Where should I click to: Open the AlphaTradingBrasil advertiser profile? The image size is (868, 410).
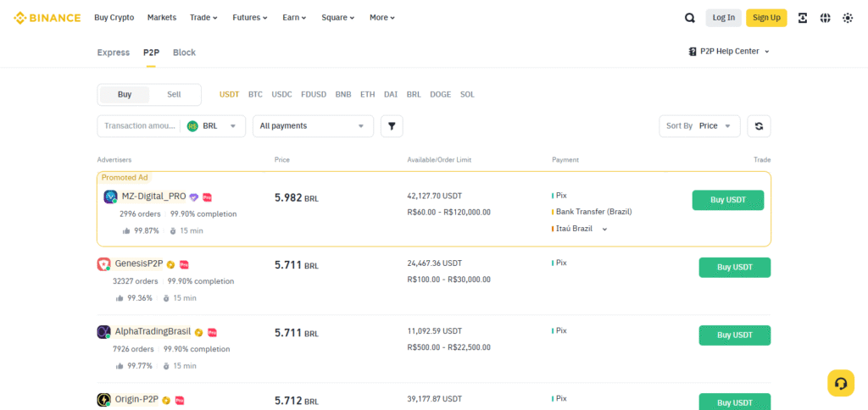(x=153, y=332)
